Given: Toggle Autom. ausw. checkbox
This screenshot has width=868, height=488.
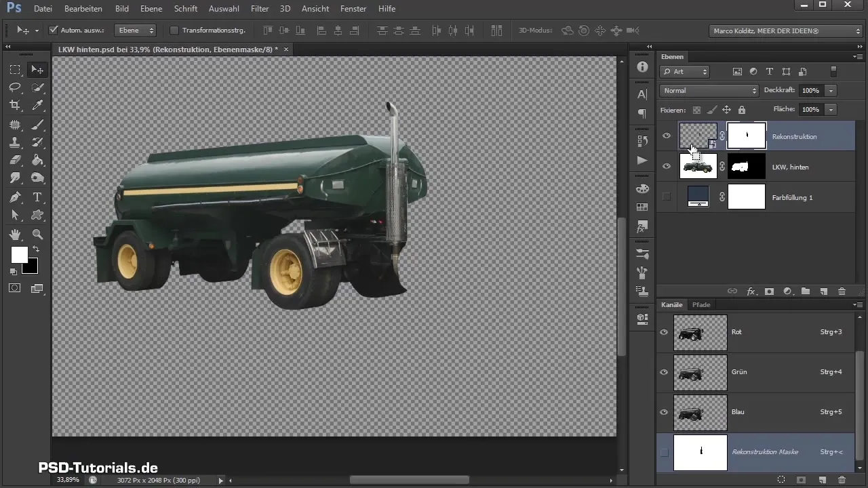Looking at the screenshot, I should (x=54, y=30).
